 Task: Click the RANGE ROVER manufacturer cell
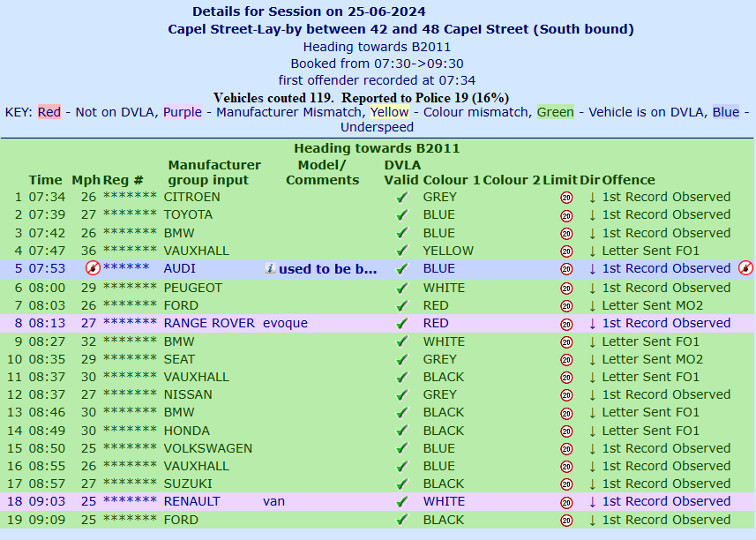tap(209, 323)
